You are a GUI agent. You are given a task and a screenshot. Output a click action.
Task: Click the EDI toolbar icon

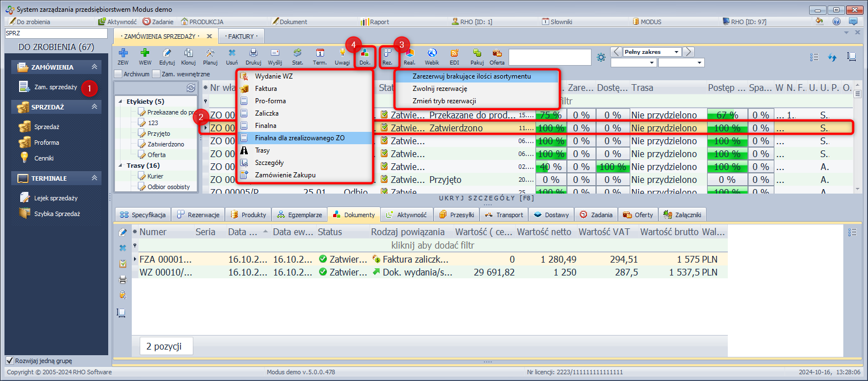[x=454, y=56]
